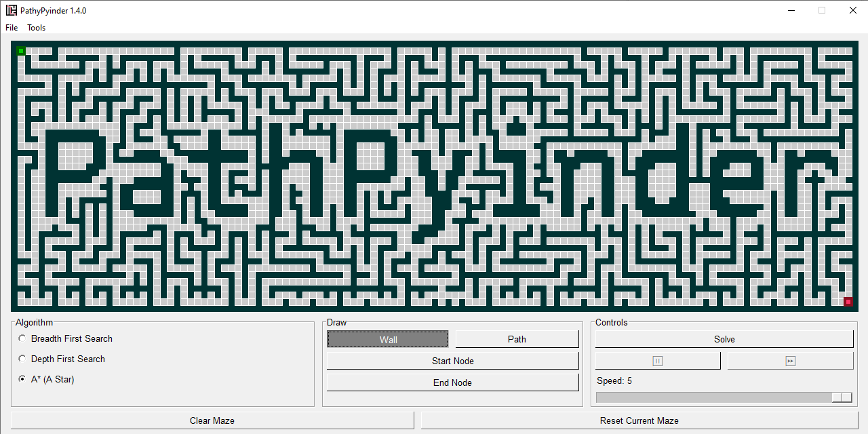Open the File menu

coord(12,28)
